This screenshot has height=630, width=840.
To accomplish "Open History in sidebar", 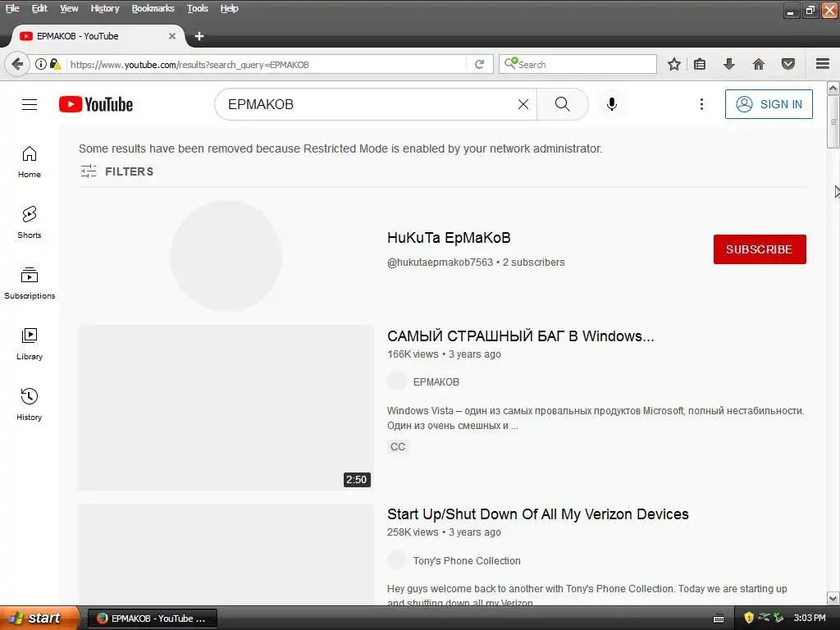I will 30,404.
